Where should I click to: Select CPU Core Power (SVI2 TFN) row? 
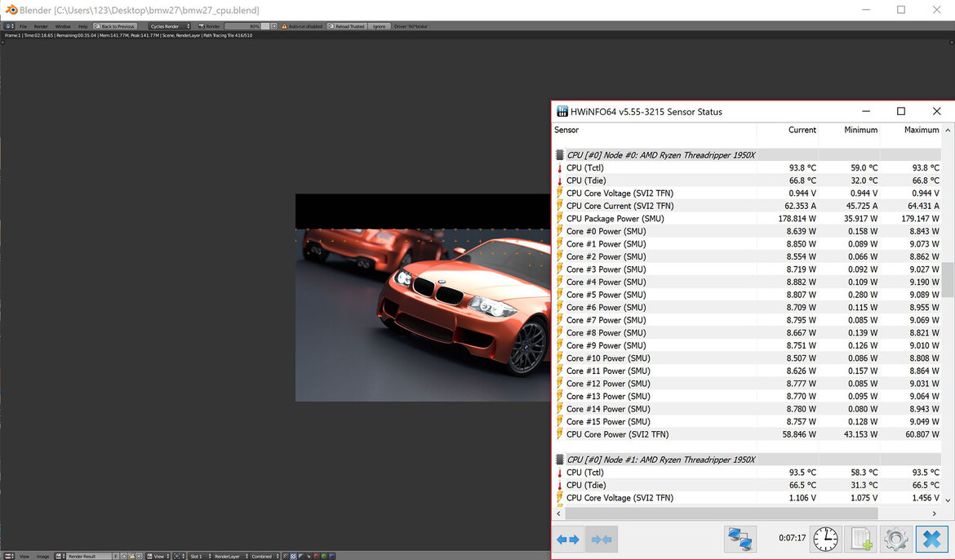click(x=747, y=434)
